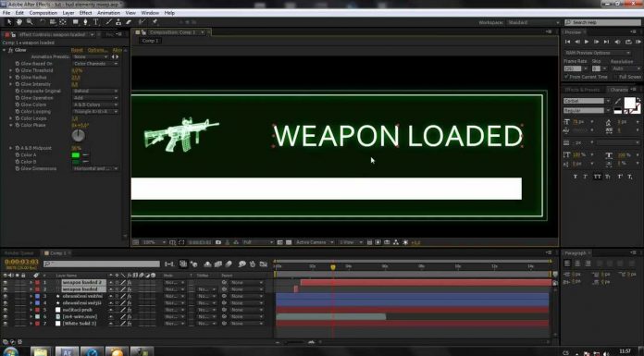This screenshot has height=356, width=644.
Task: Jump to first frame in Preview panel
Action: 567,42
